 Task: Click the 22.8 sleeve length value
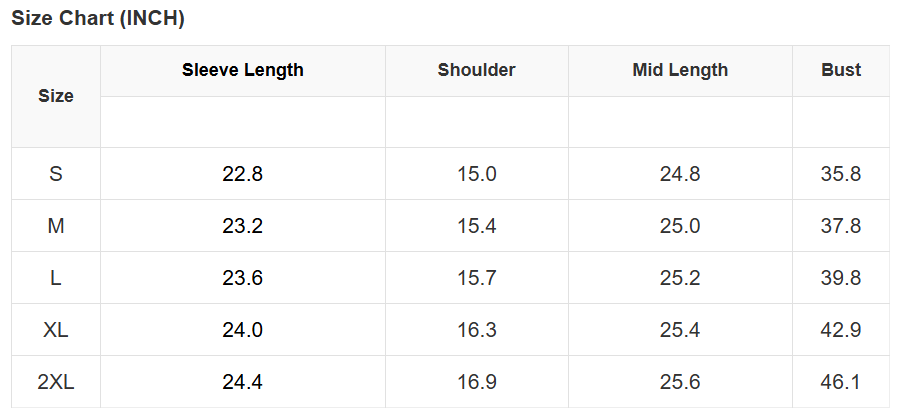[x=243, y=174]
